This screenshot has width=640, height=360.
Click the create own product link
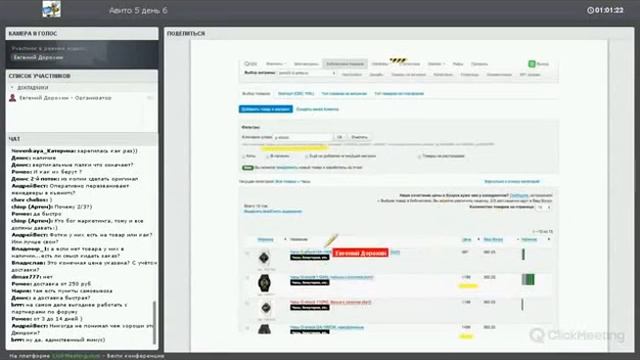tap(318, 109)
